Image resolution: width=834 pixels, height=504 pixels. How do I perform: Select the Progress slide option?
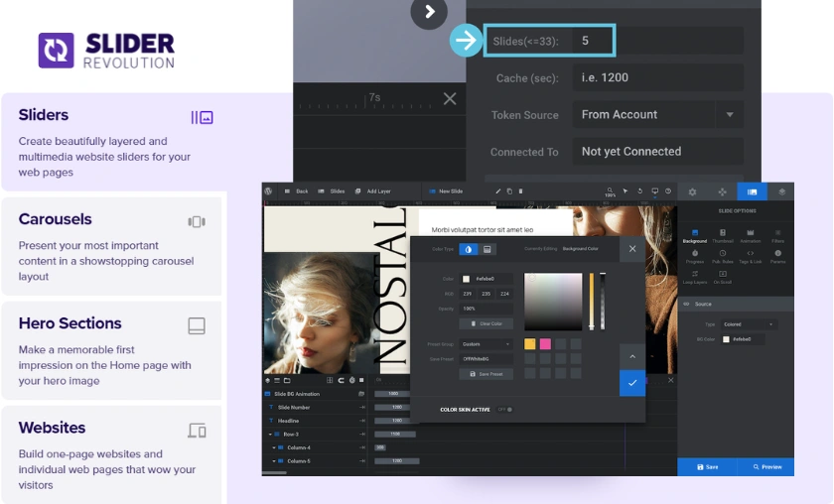(x=695, y=257)
